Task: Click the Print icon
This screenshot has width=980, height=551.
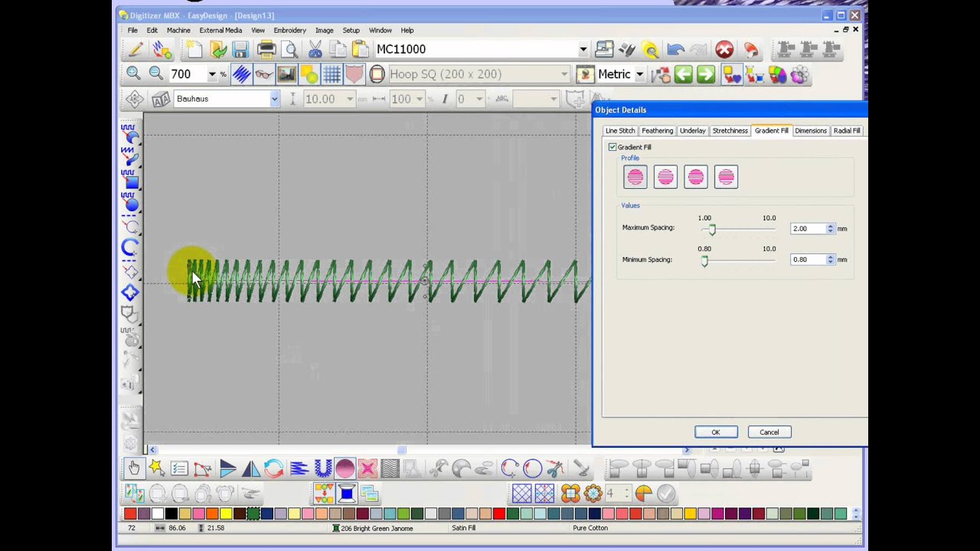Action: click(x=266, y=50)
